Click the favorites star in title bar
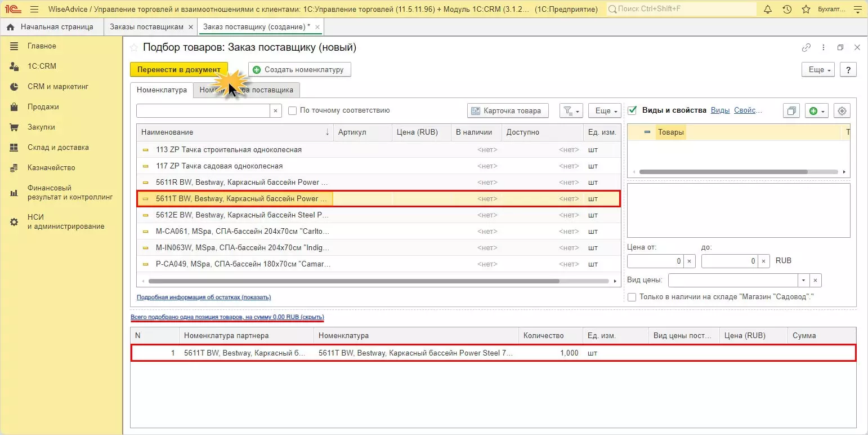The width and height of the screenshot is (868, 435). point(806,9)
